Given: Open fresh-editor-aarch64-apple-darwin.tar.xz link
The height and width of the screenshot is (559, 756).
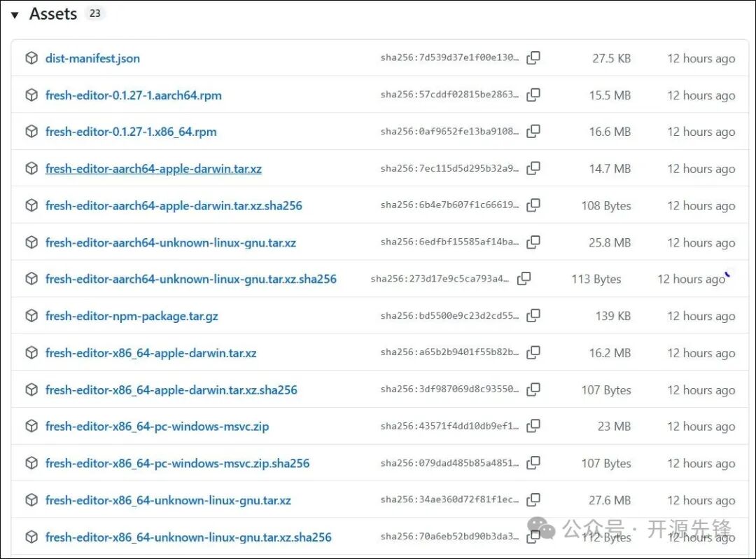Looking at the screenshot, I should point(153,169).
